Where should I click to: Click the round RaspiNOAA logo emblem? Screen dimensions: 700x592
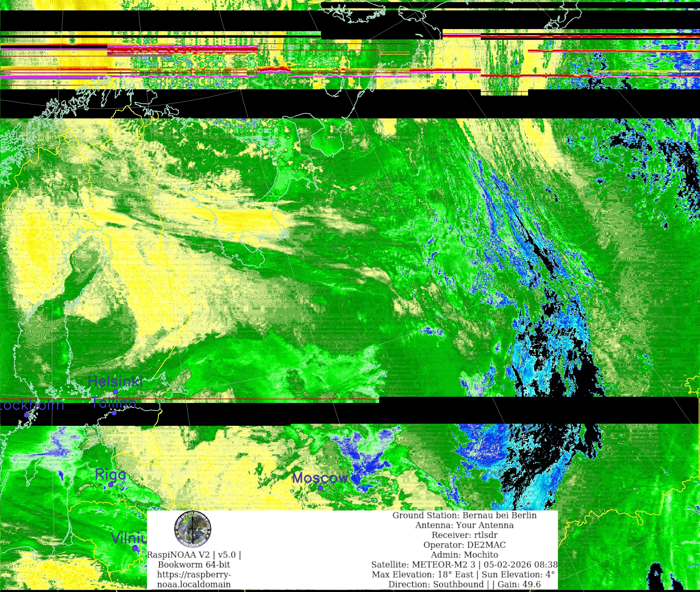click(x=192, y=529)
